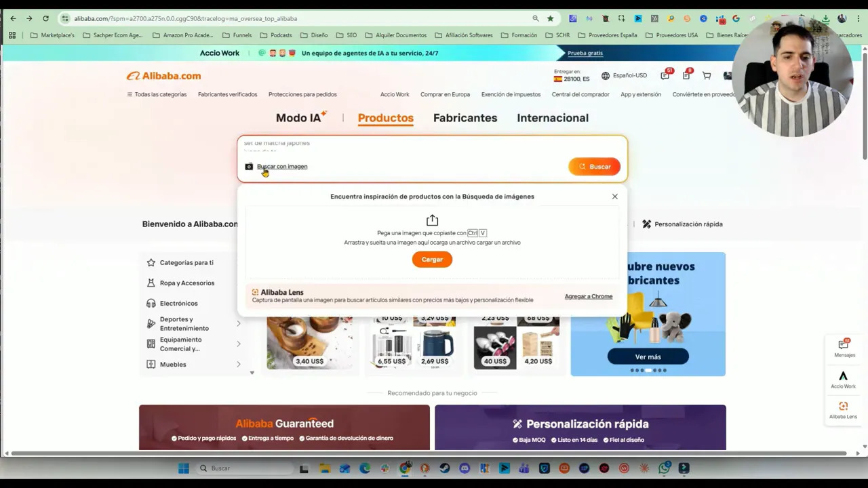Viewport: 868px width, 488px height.
Task: Open Categorías para ti
Action: pyautogui.click(x=186, y=263)
